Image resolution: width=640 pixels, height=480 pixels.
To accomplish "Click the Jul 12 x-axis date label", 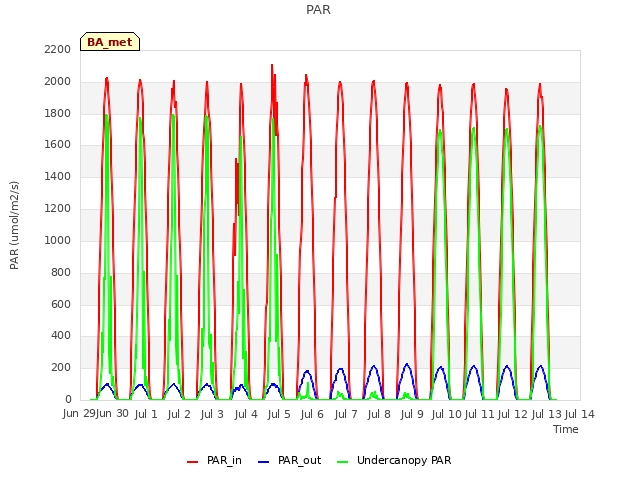I will 513,414.
